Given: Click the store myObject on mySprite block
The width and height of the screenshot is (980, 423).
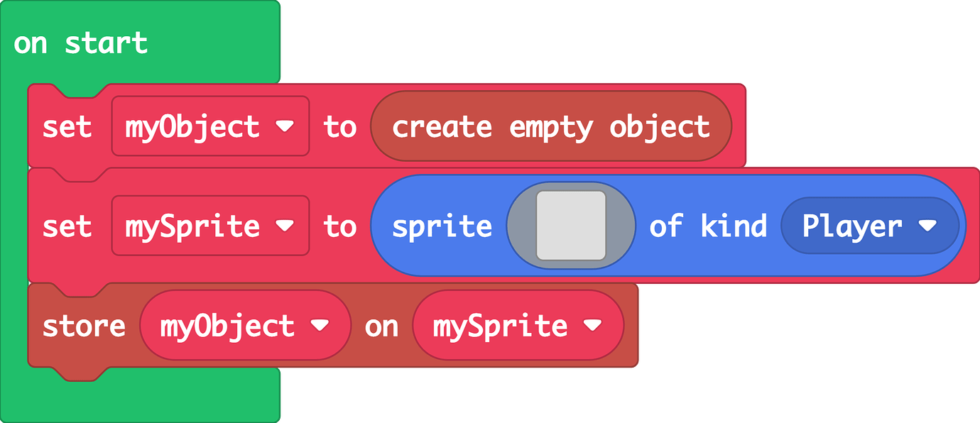Looking at the screenshot, I should tap(85, 325).
